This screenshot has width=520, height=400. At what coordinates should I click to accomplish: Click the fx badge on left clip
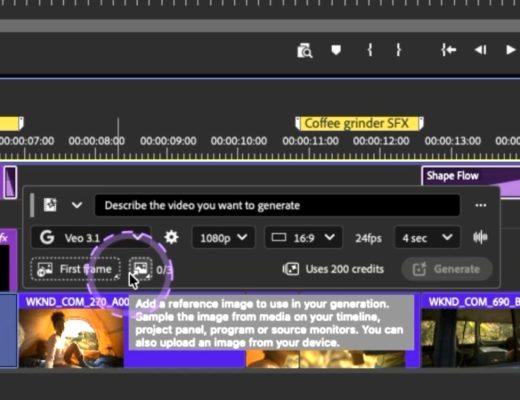(x=4, y=238)
